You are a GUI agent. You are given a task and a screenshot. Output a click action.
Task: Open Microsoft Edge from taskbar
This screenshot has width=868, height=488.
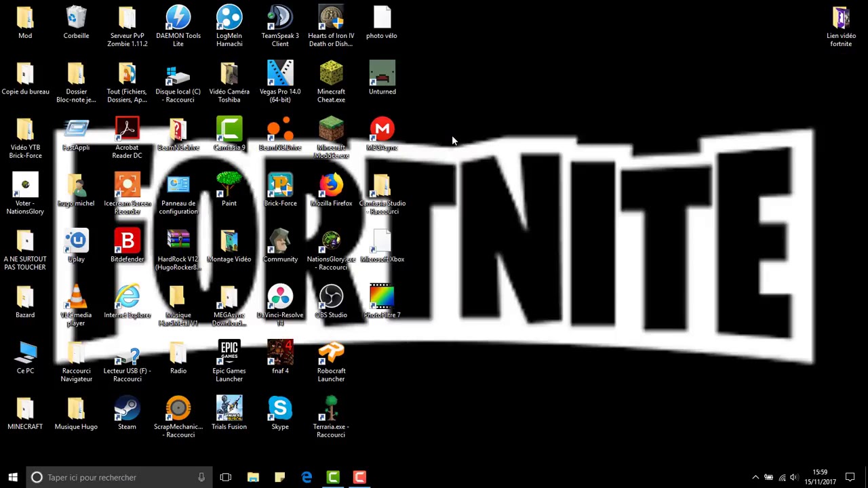[307, 477]
